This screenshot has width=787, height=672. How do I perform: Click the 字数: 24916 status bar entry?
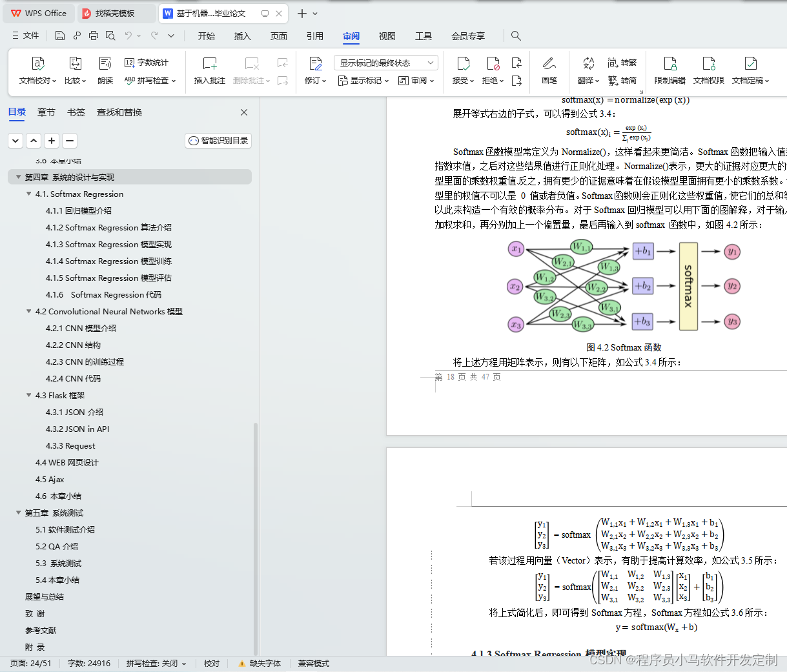click(x=89, y=664)
